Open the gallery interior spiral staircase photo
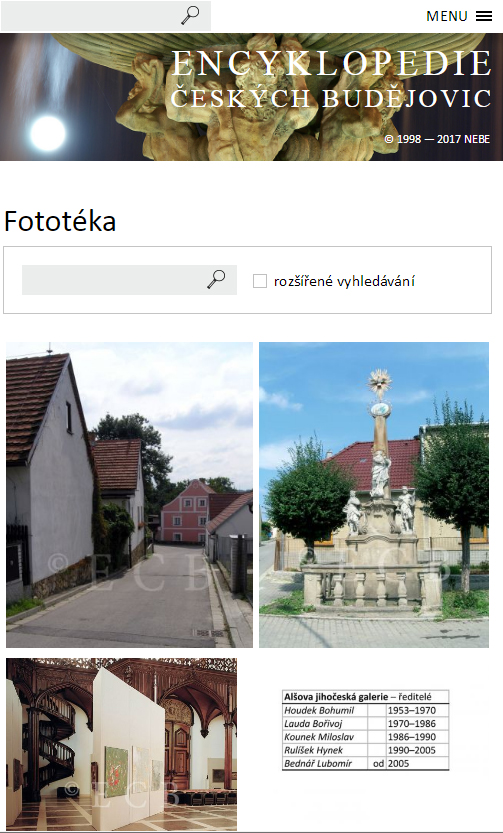Image resolution: width=503 pixels, height=833 pixels. (x=122, y=744)
